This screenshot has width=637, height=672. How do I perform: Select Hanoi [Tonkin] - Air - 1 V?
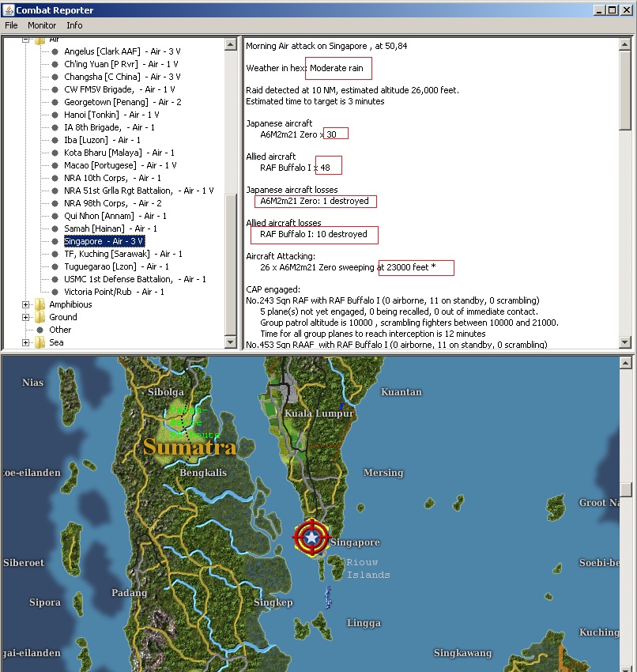(x=111, y=115)
